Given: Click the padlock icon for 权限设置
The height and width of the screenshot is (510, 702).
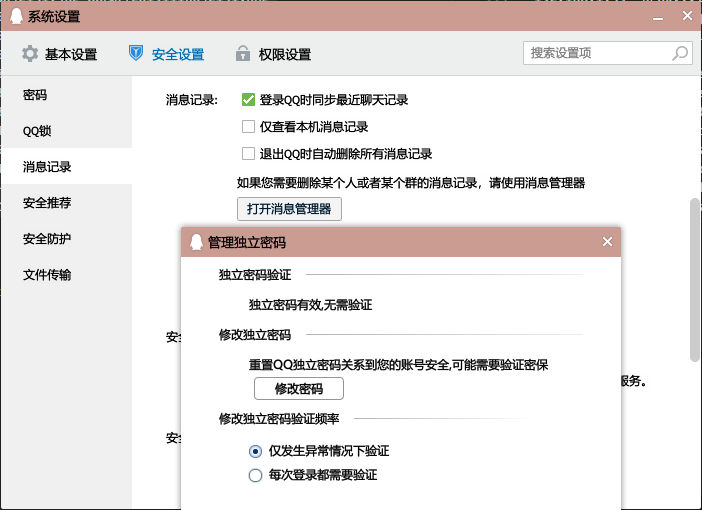Looking at the screenshot, I should click(243, 53).
